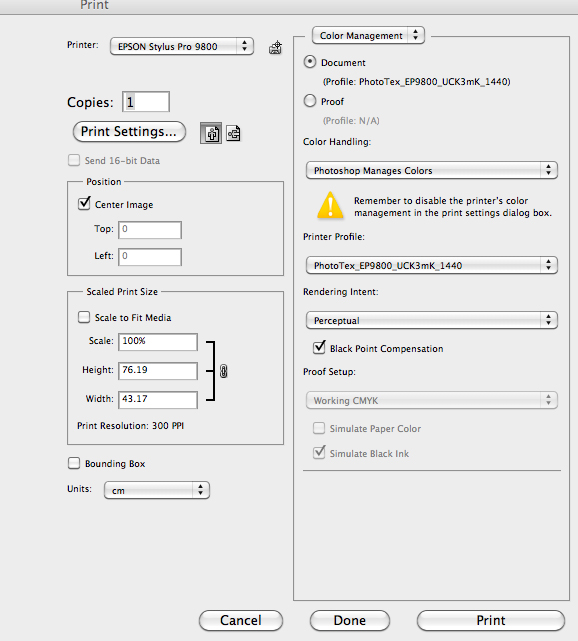Open Rendering Intent Perceptual dropdown
The height and width of the screenshot is (641, 578).
tap(432, 320)
